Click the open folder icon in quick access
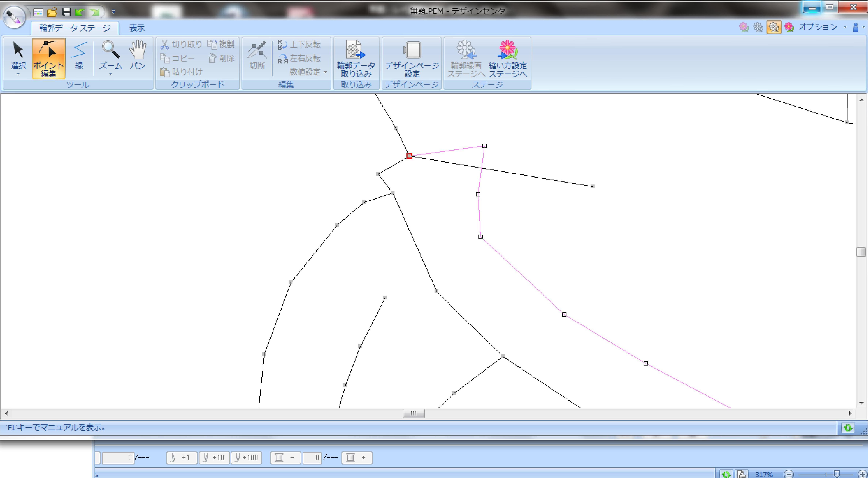868x478 pixels. click(x=52, y=13)
